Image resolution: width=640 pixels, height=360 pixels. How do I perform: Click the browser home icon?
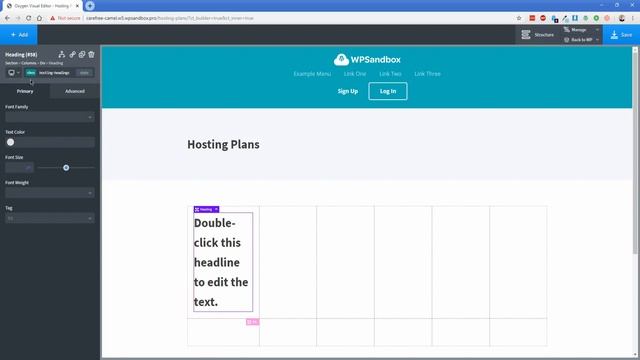coord(39,18)
